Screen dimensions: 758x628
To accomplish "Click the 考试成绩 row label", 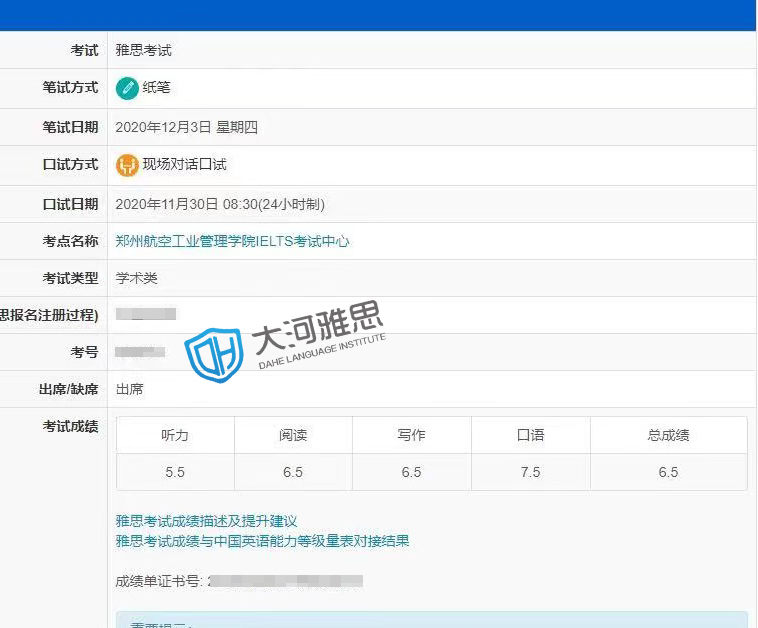I will (71, 426).
